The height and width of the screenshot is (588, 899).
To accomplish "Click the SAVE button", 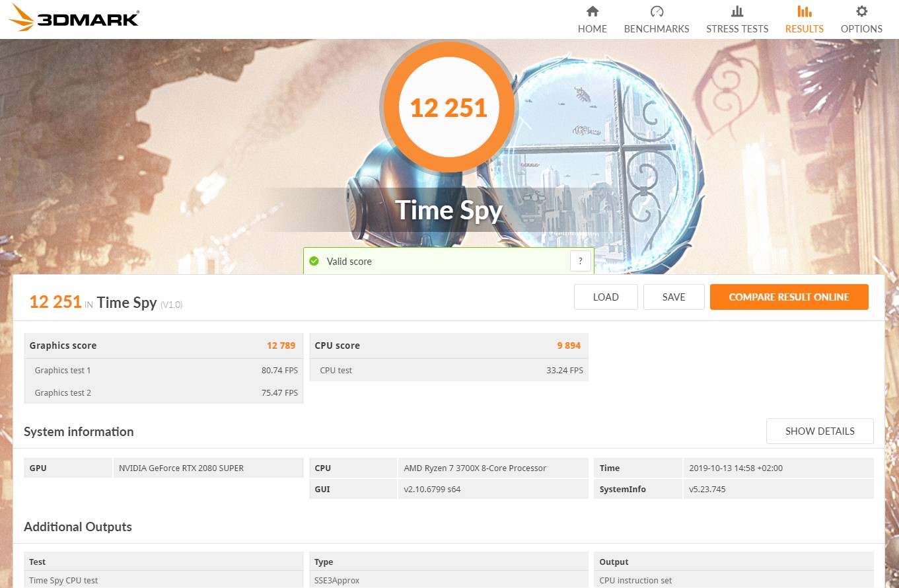I will pos(674,297).
